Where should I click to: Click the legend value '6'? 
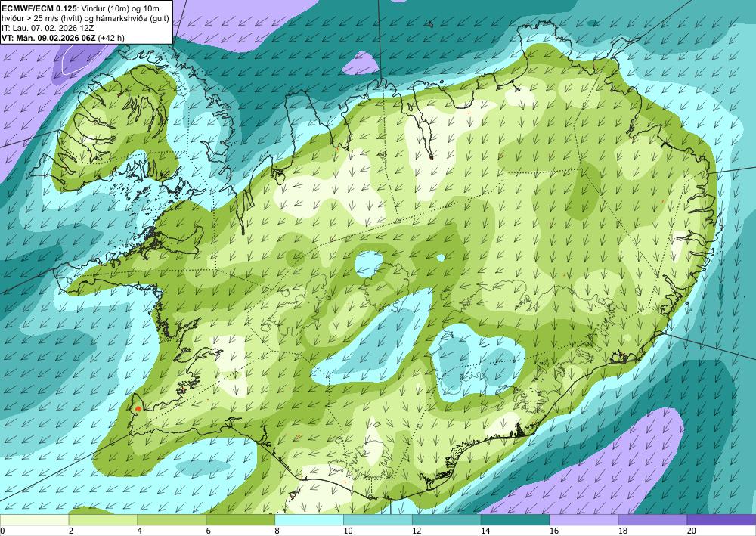click(209, 531)
